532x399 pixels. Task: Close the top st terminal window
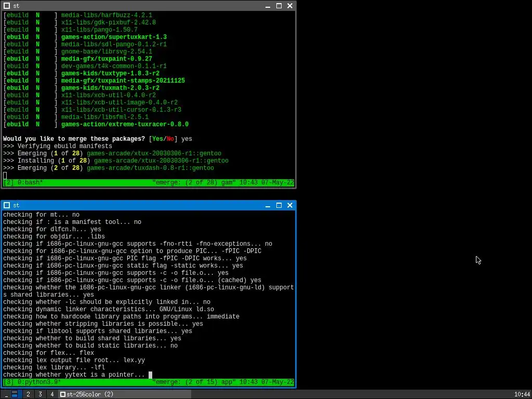pyautogui.click(x=290, y=6)
